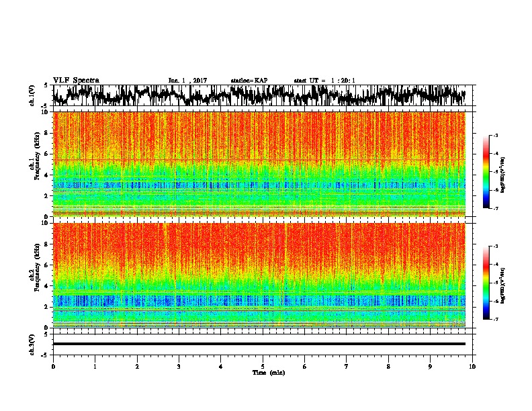Click the "2" tick on the time axis

point(137,367)
